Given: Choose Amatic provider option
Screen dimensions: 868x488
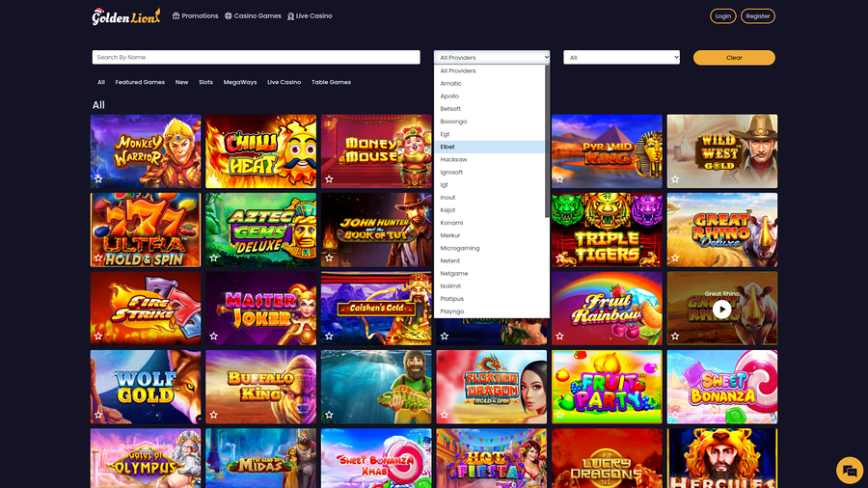Looking at the screenshot, I should tap(489, 84).
